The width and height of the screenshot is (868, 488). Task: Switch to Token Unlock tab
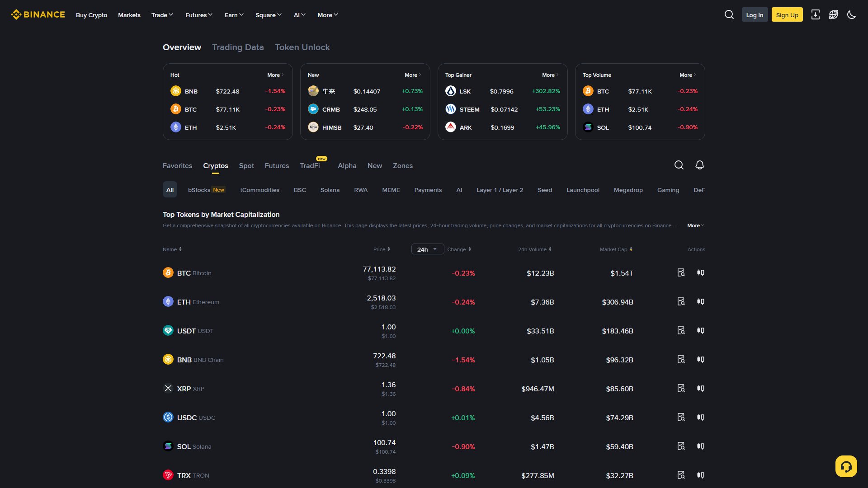302,47
